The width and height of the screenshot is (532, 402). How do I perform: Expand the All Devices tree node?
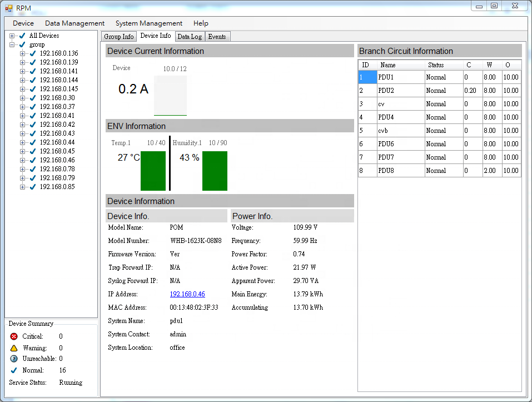tap(12, 36)
